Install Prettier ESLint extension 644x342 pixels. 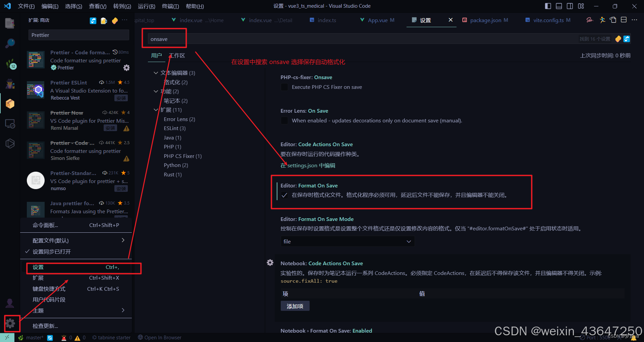pyautogui.click(x=121, y=98)
